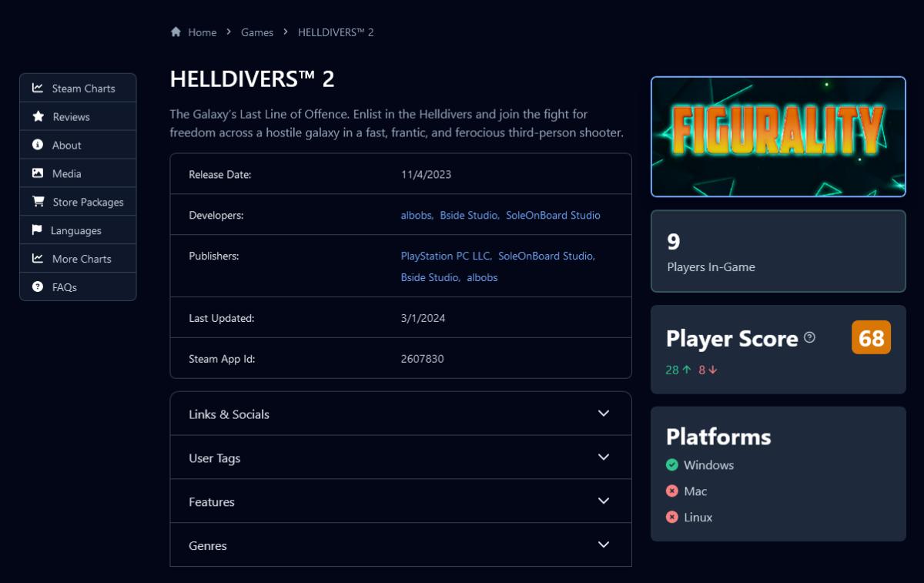Click the FIGURALITY game banner image

tap(778, 136)
